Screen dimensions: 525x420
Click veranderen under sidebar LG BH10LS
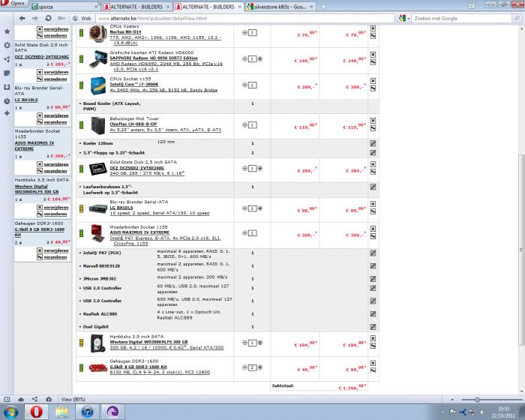[x=55, y=122]
